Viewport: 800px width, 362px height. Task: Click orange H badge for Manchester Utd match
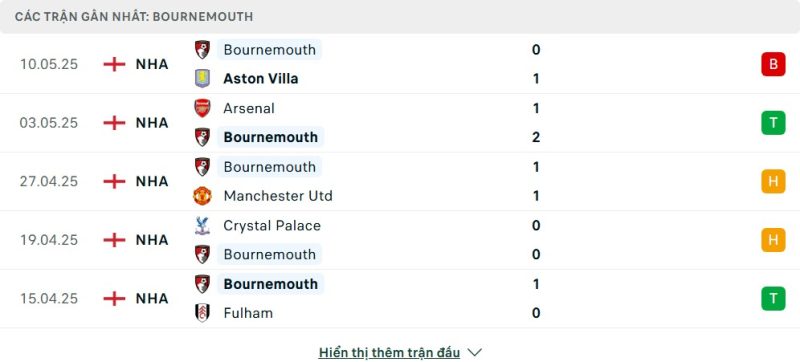click(x=773, y=182)
